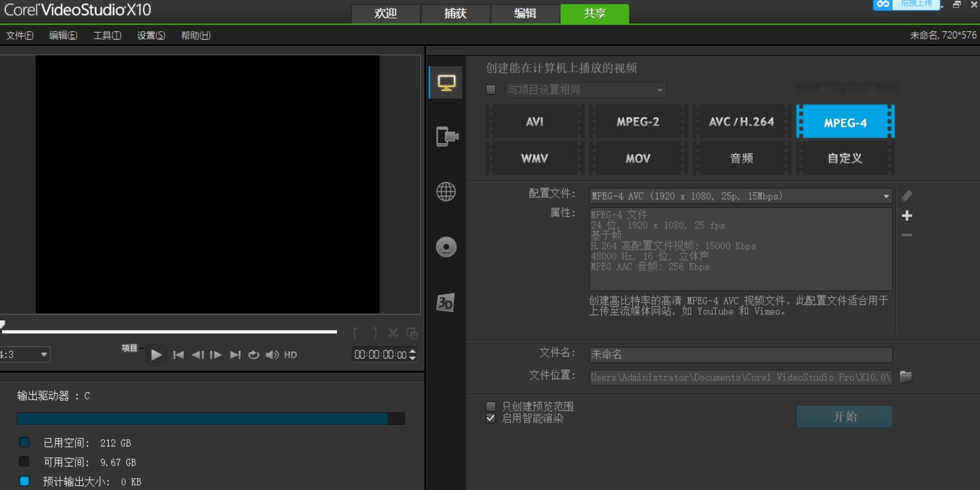980x490 pixels.
Task: Click the preview scrubber bar
Action: [x=170, y=332]
